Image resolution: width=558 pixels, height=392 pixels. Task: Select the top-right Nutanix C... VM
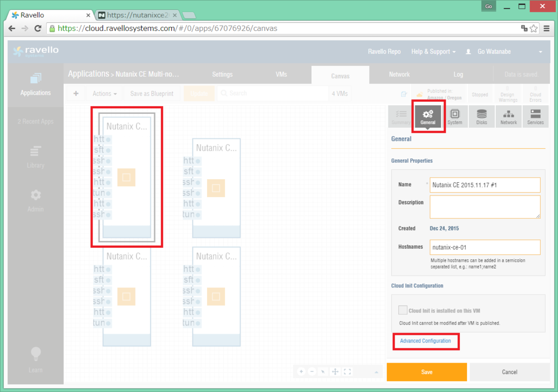[x=216, y=188]
